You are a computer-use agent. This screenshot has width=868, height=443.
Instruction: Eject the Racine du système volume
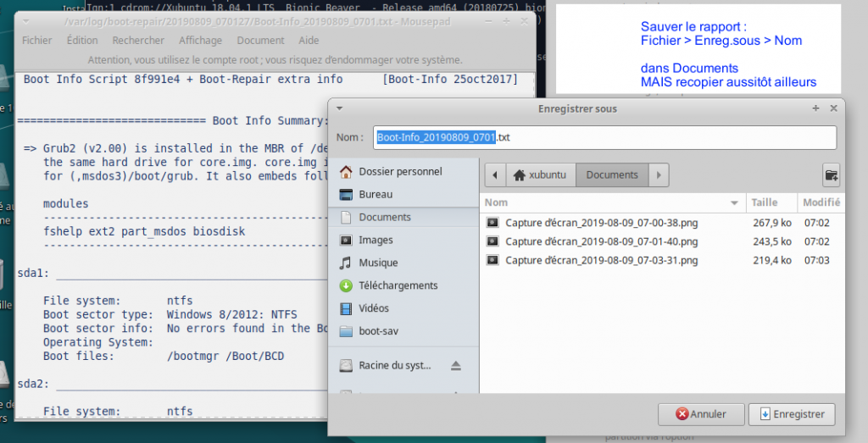tap(456, 366)
